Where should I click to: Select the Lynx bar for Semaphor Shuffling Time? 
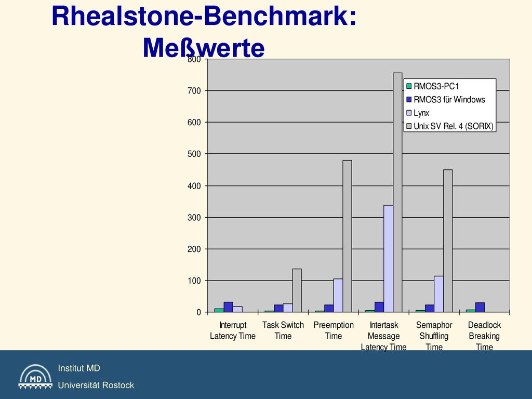coord(438,294)
